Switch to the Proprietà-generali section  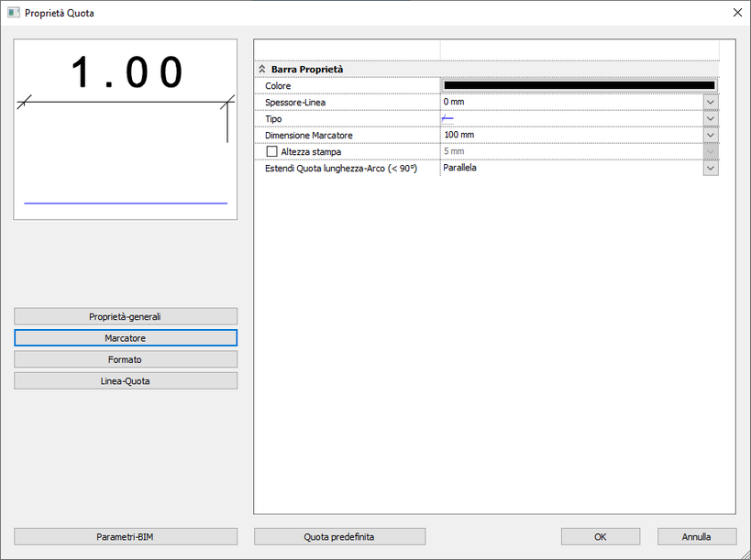coord(126,316)
